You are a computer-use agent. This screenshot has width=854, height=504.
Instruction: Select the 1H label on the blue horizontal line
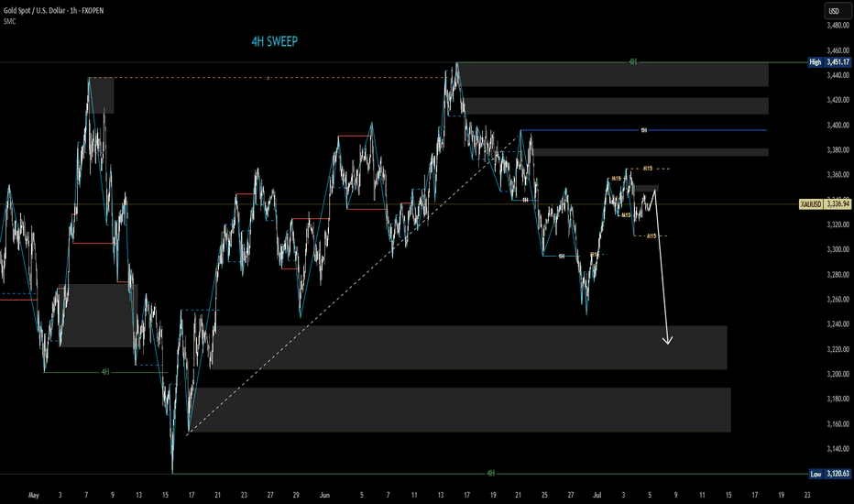[x=644, y=130]
